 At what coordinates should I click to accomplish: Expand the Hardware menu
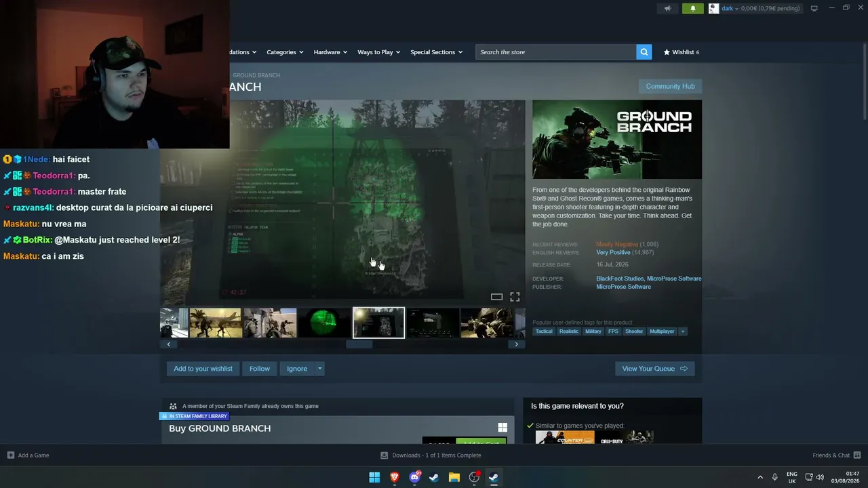[330, 52]
